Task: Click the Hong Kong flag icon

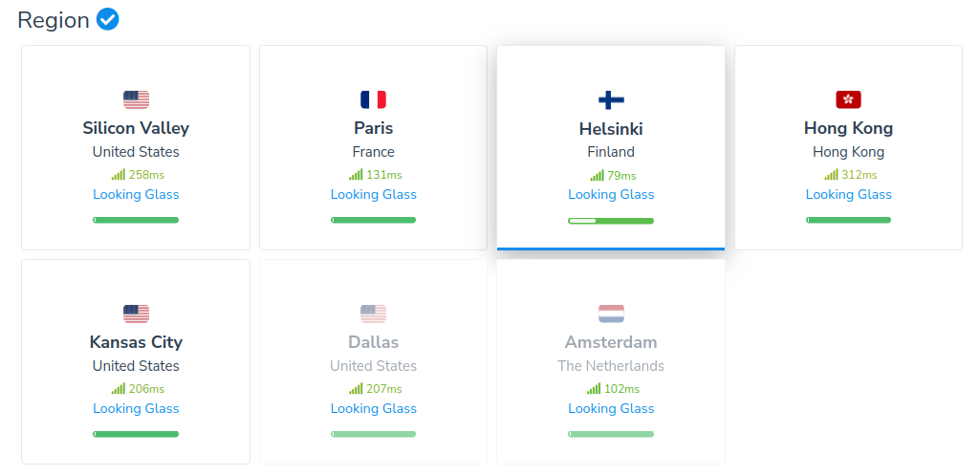Action: [848, 99]
